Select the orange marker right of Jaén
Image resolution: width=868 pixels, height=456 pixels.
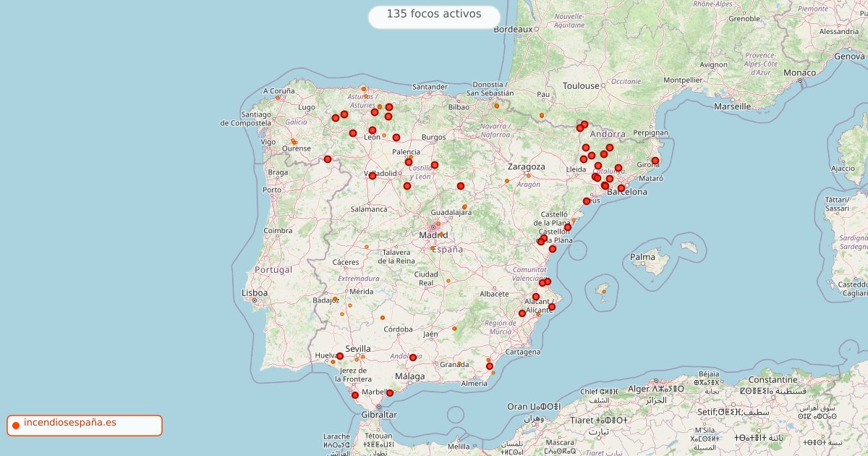tap(454, 329)
